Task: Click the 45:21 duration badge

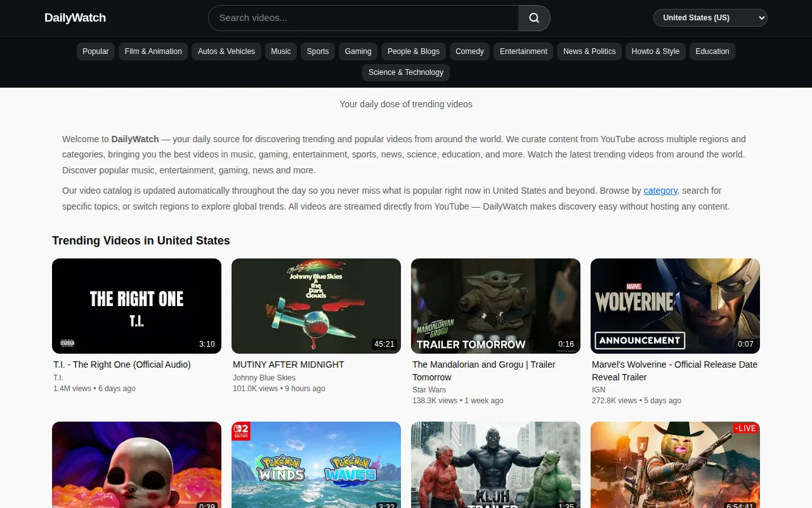Action: click(x=384, y=344)
